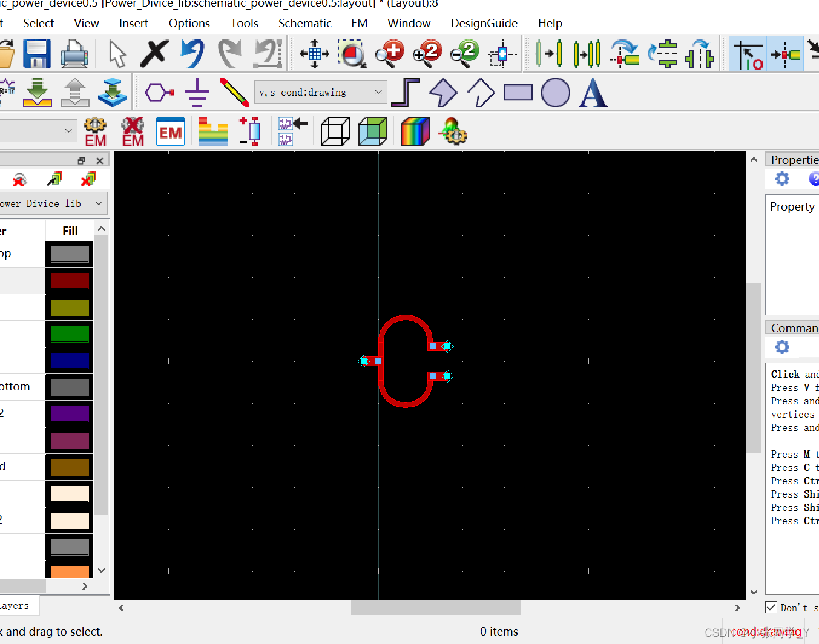Click the purple fill swatch
Viewport: 819px width, 644px height.
coord(70,414)
